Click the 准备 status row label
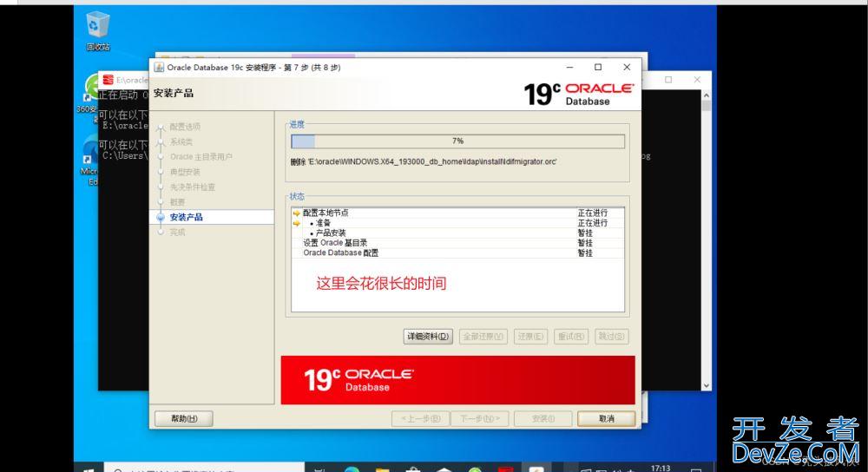 (x=323, y=223)
